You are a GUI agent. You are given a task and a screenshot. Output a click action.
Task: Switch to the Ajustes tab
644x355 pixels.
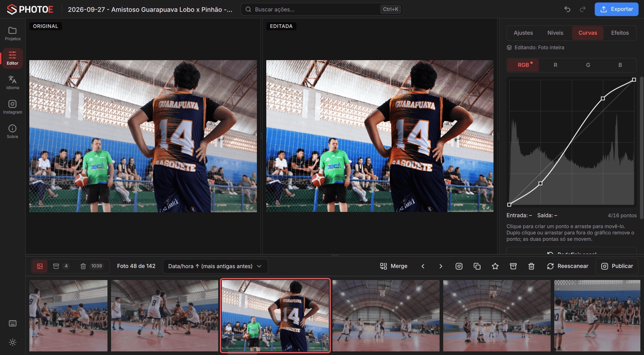(523, 33)
